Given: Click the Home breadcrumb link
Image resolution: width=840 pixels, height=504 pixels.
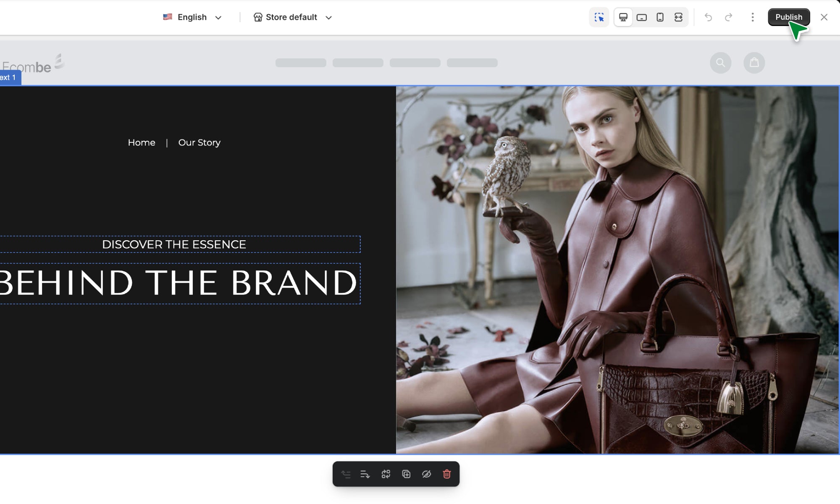Looking at the screenshot, I should click(142, 143).
